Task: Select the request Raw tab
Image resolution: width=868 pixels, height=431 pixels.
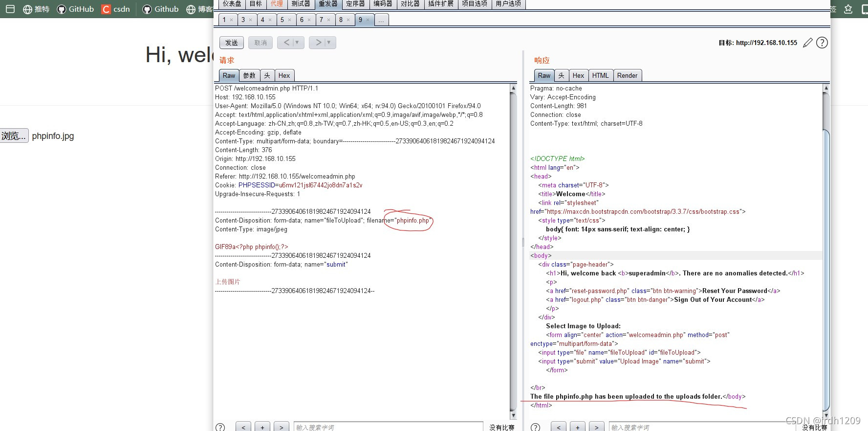Action: 229,75
